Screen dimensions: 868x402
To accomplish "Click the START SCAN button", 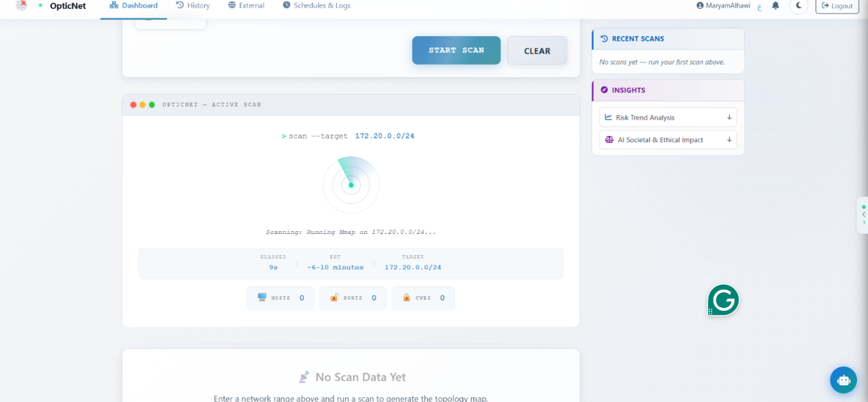I will (456, 50).
